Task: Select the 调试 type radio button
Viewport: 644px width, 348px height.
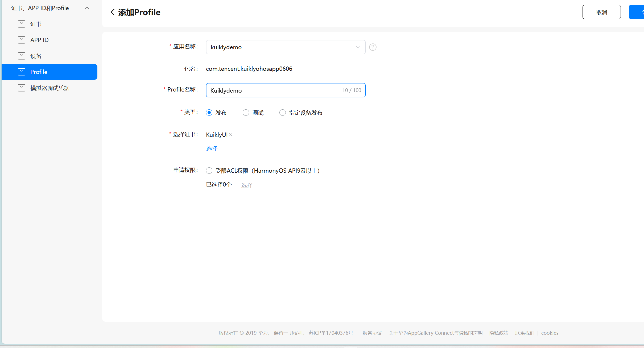Action: pyautogui.click(x=246, y=113)
